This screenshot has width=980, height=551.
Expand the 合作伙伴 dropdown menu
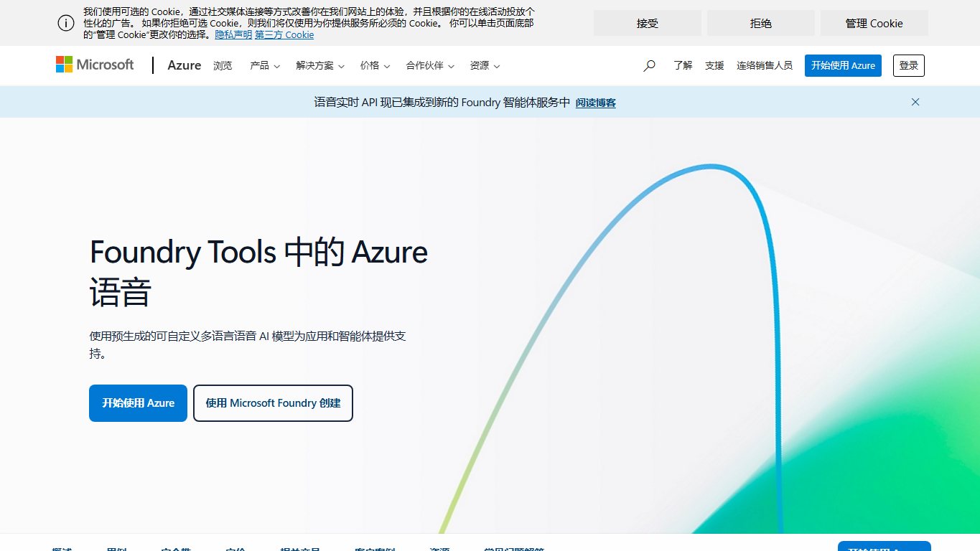430,65
